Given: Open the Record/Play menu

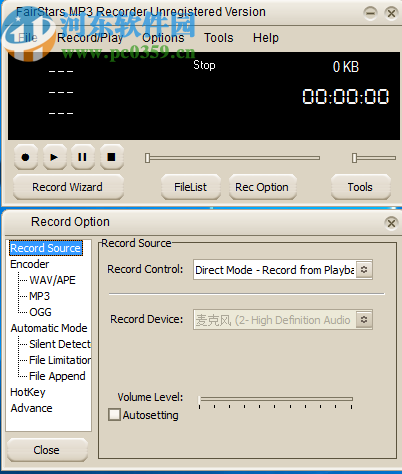Looking at the screenshot, I should [x=90, y=38].
